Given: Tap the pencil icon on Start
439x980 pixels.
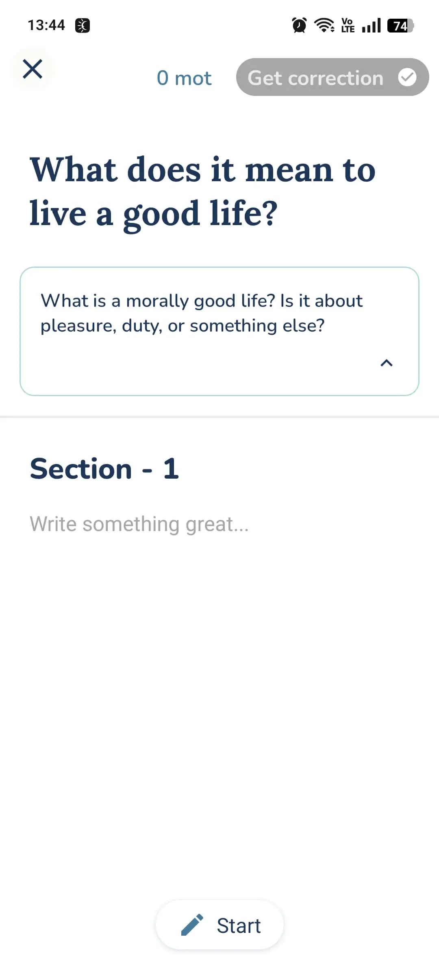Looking at the screenshot, I should 192,925.
